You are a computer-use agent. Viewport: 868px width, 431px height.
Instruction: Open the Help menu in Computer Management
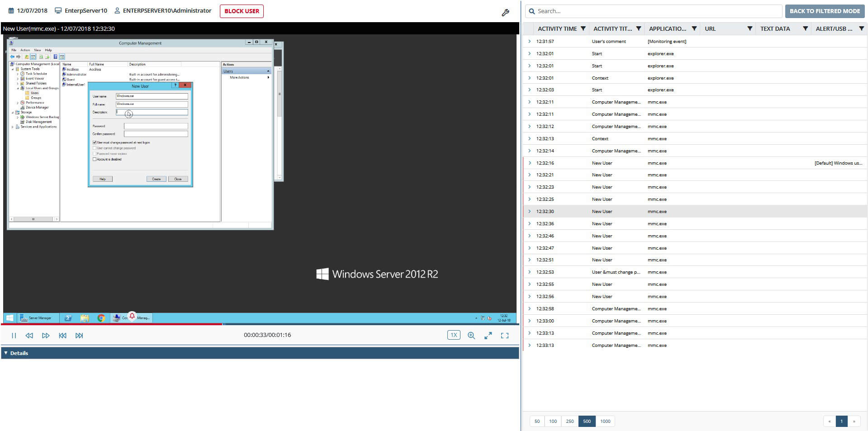click(48, 50)
